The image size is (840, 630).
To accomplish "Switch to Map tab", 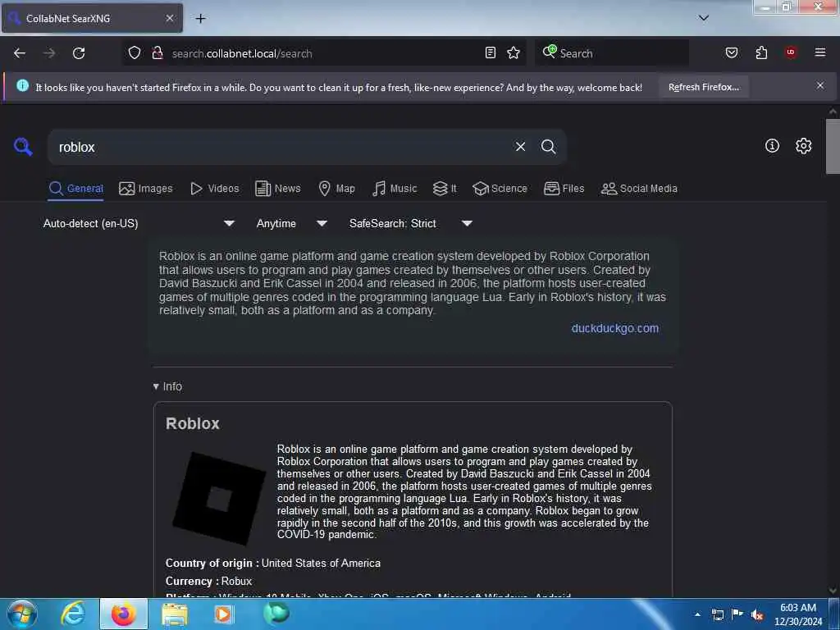I will [337, 189].
